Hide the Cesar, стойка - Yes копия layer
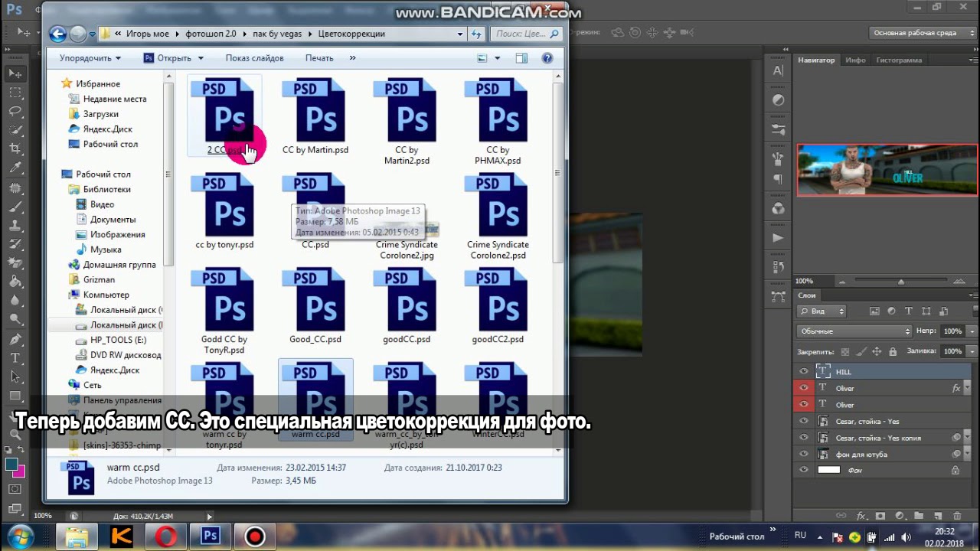 (x=804, y=438)
